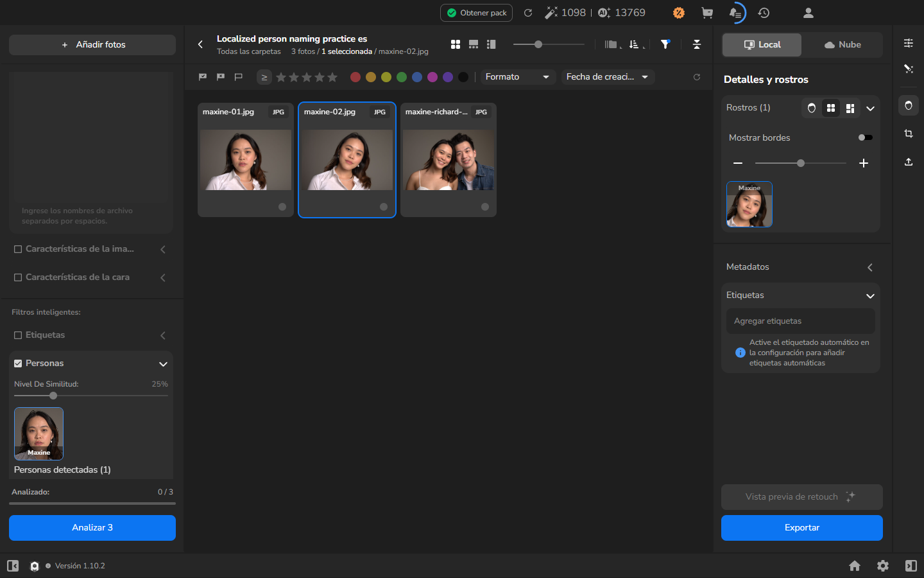Click the plus icon beside the face size slider
924x578 pixels.
tap(864, 163)
